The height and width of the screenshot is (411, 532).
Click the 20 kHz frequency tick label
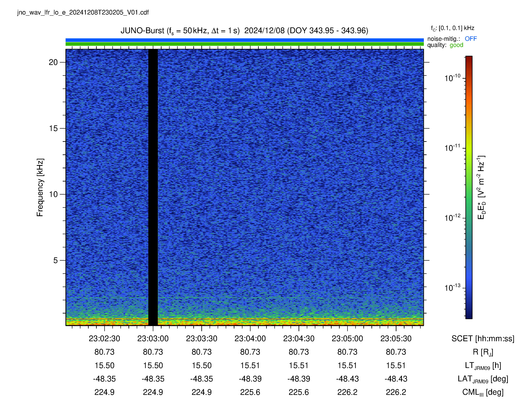53,62
